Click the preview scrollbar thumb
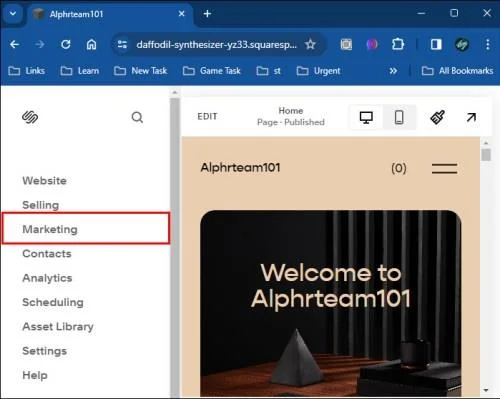The image size is (500, 399). pyautogui.click(x=486, y=155)
